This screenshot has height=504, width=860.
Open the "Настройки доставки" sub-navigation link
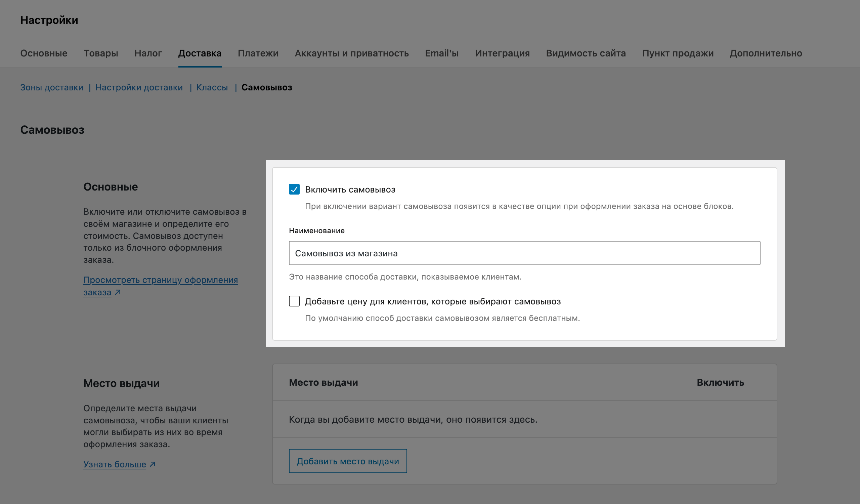pos(139,87)
